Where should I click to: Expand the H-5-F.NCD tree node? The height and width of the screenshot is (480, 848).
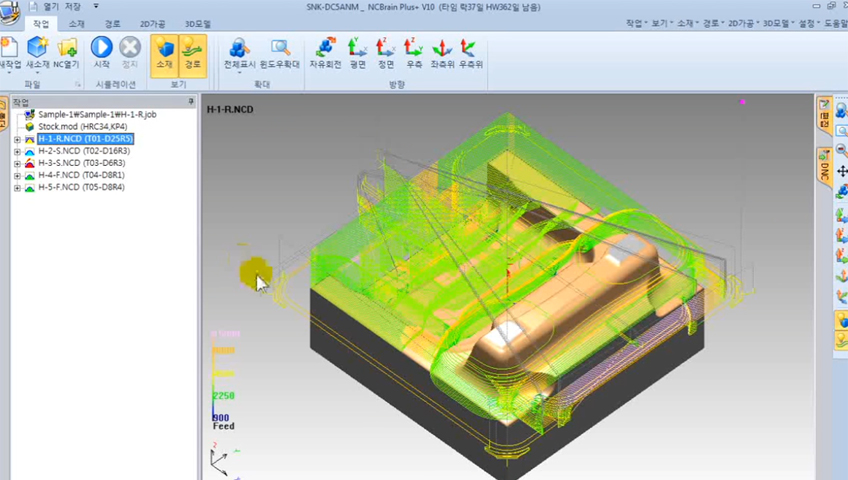tap(17, 187)
